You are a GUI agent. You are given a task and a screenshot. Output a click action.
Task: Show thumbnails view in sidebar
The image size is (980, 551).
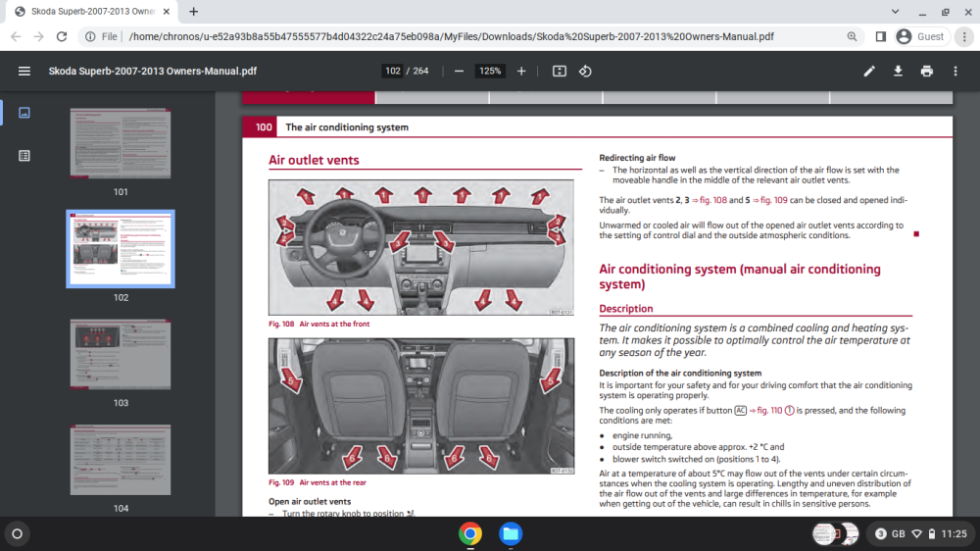(24, 113)
